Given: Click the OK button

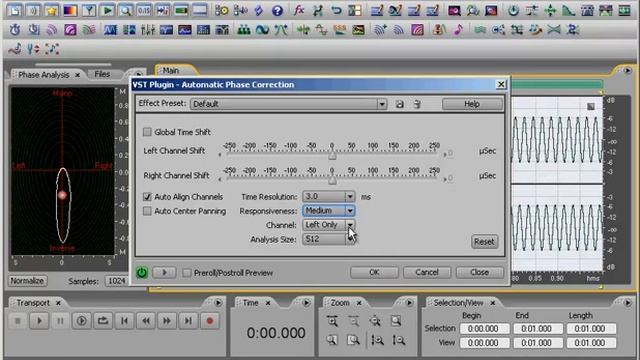Looking at the screenshot, I should tap(374, 272).
